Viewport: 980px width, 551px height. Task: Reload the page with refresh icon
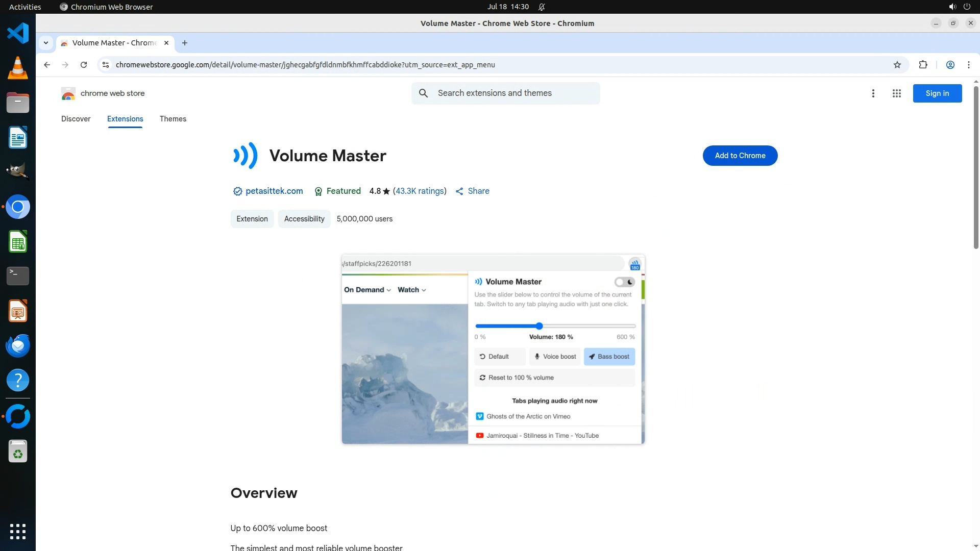tap(84, 65)
